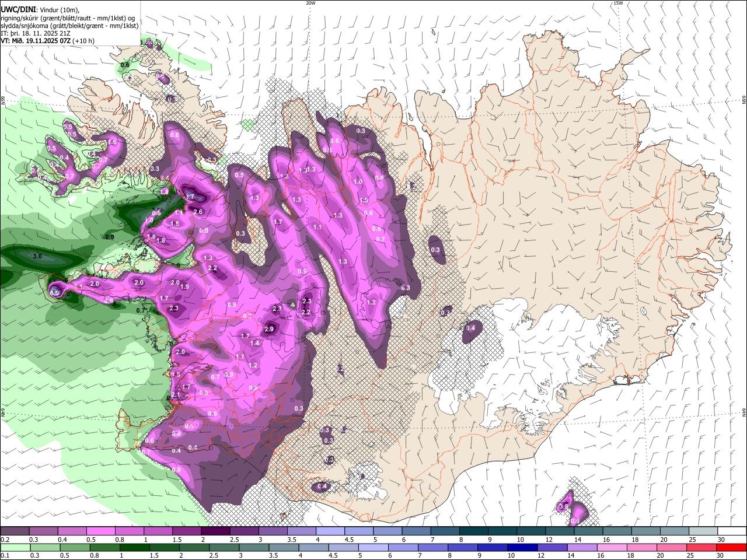Select the darkest green 1–1.5 rain swatch

tap(134, 547)
